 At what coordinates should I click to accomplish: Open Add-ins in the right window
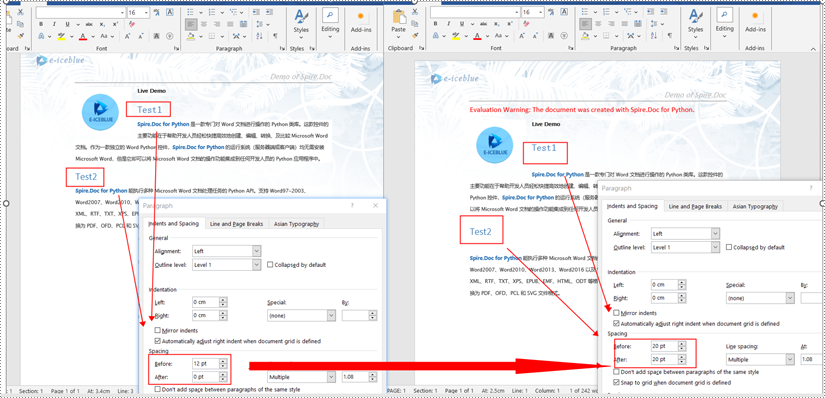(755, 22)
